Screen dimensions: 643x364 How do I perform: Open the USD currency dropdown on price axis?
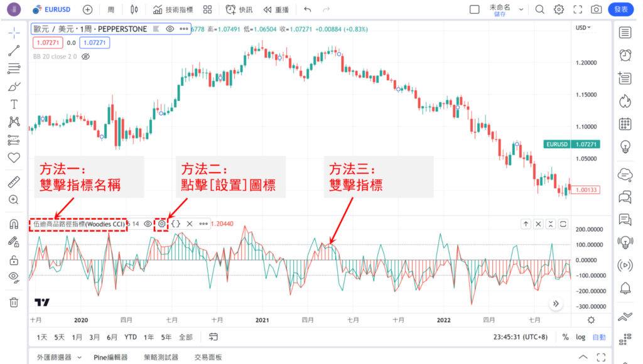[x=581, y=28]
